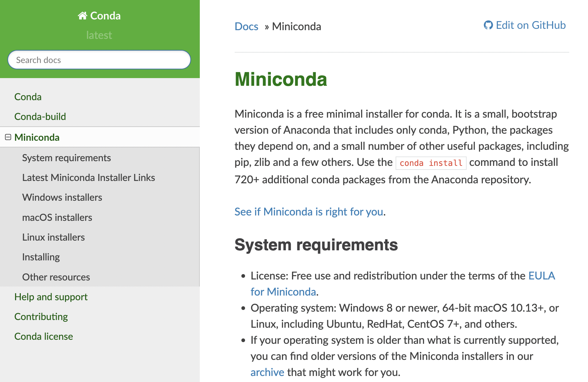Screen dimensions: 588x382
Task: Click the Conda title in header
Action: [105, 16]
